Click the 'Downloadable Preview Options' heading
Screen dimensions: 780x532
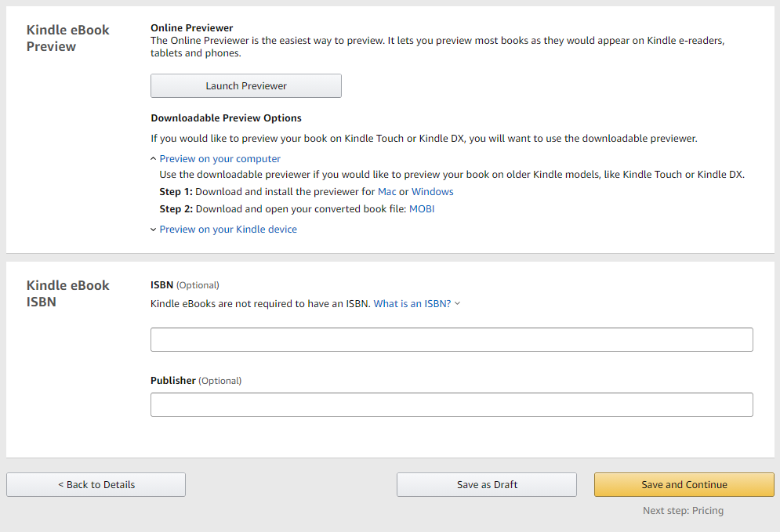click(x=227, y=118)
